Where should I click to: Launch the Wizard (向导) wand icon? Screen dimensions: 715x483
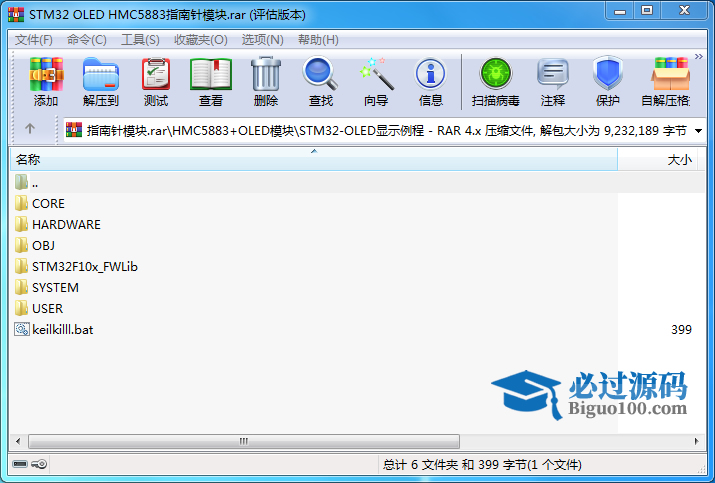376,73
